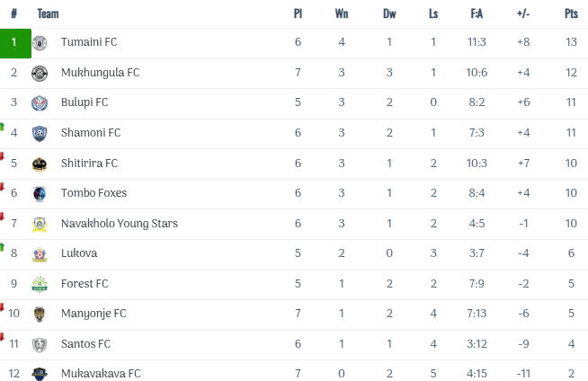Click the Shamoni FC club emblem
588x381 pixels.
pyautogui.click(x=40, y=133)
